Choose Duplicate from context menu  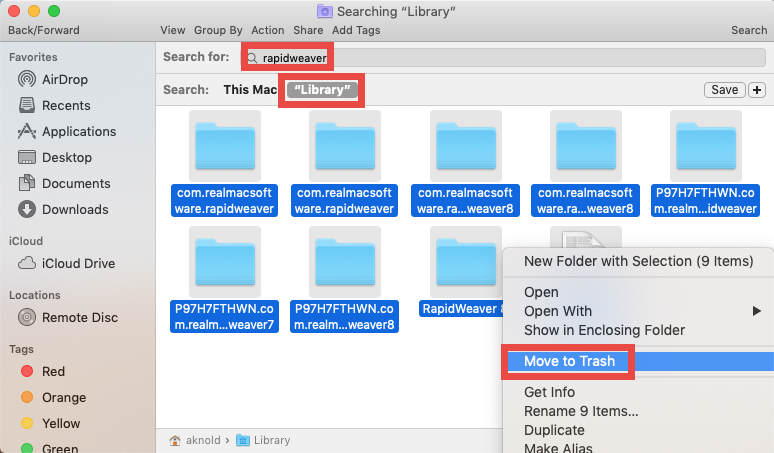[x=638, y=430]
